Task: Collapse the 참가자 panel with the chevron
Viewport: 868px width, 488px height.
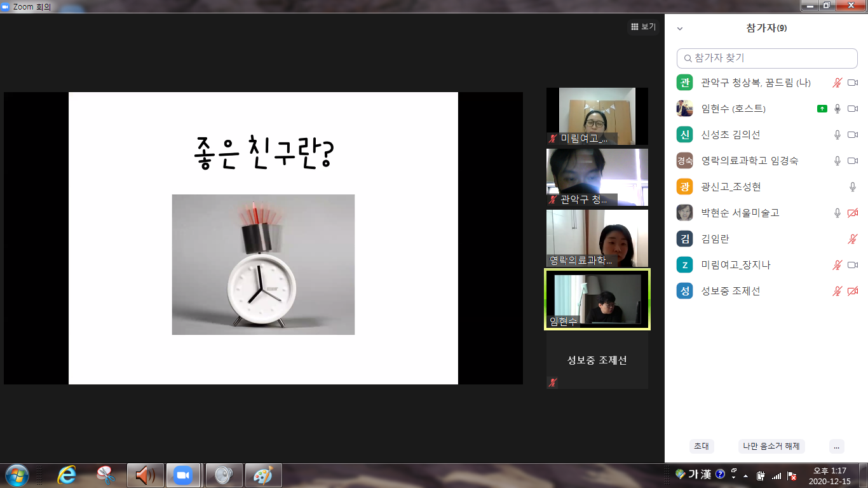Action: 680,29
